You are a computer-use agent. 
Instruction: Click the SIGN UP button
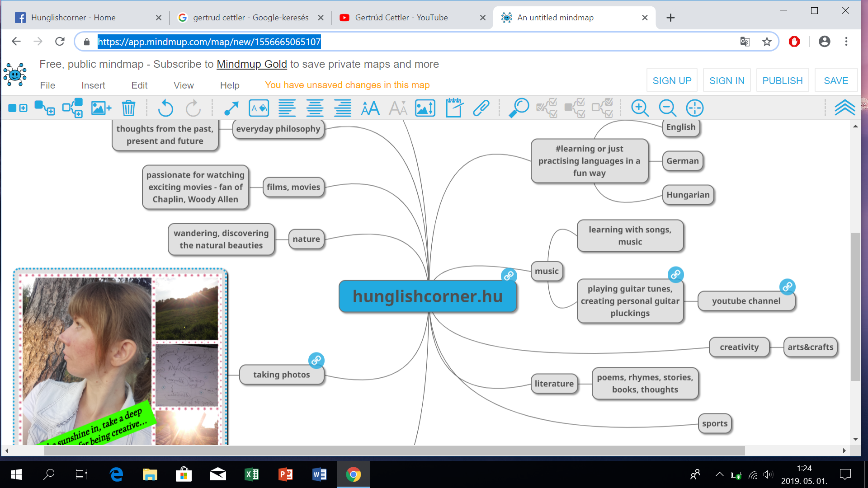[x=672, y=80]
